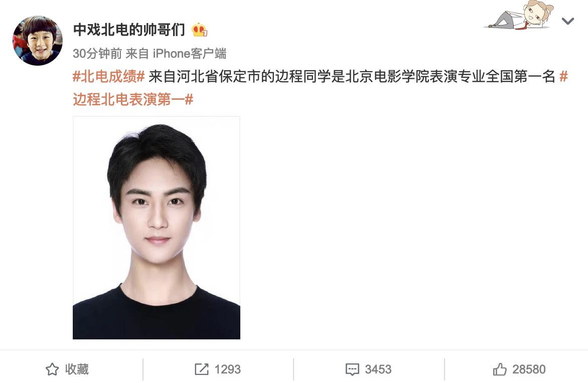Click the orange # following 全国第一名
588x383 pixels.
click(563, 77)
